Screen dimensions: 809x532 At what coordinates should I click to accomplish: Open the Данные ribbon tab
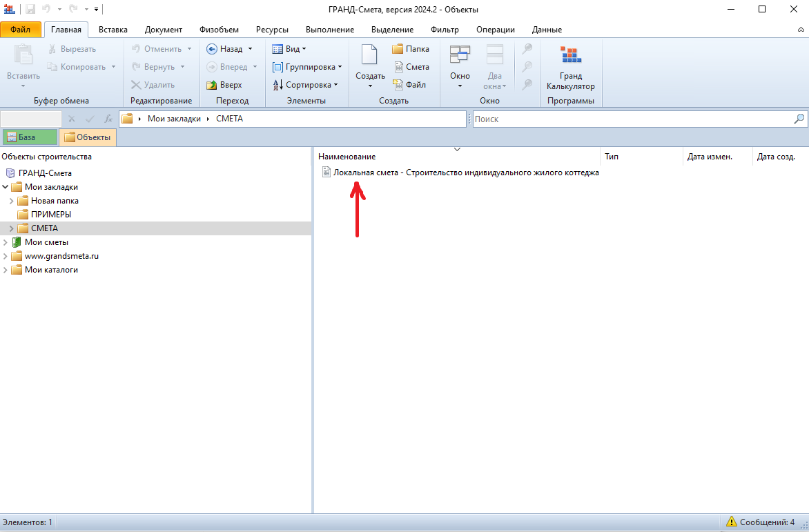coord(547,30)
